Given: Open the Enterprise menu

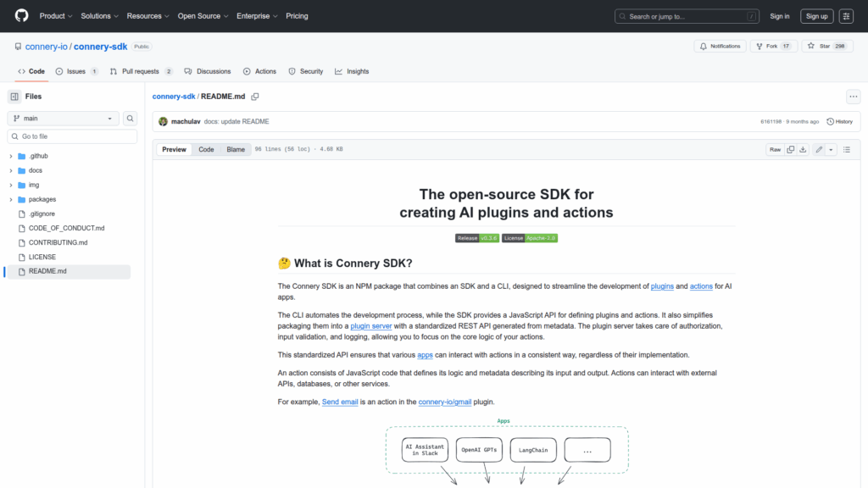Looking at the screenshot, I should pyautogui.click(x=257, y=16).
